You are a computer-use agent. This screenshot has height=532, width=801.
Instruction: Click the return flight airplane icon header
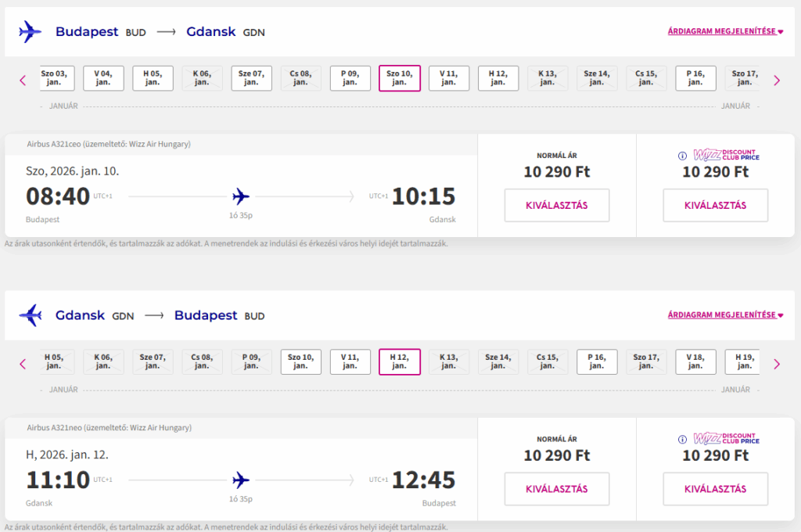(x=30, y=316)
